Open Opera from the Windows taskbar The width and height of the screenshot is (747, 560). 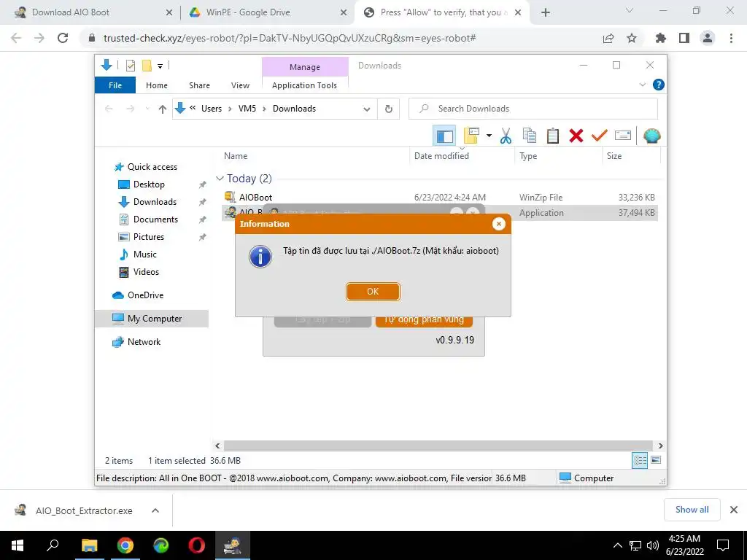(x=196, y=545)
